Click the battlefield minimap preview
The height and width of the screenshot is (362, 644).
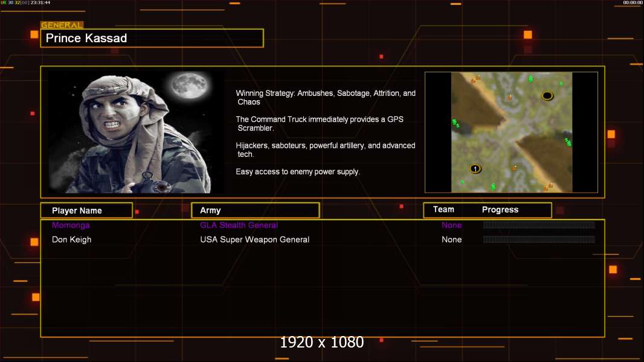[x=511, y=132]
